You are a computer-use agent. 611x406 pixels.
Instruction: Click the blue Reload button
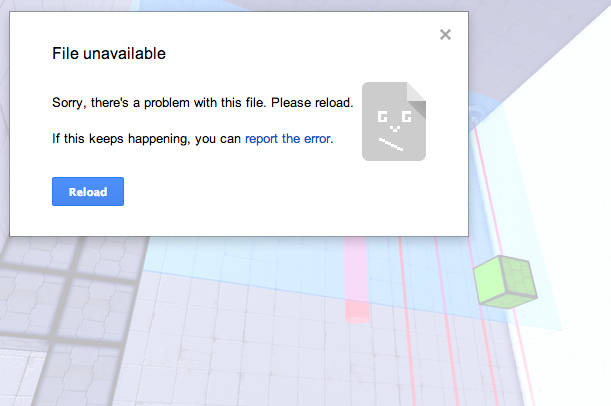click(88, 191)
